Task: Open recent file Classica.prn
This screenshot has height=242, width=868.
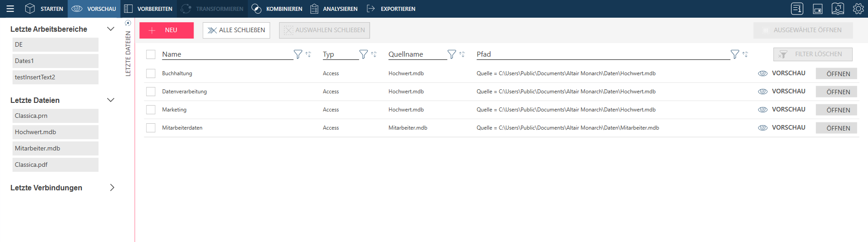Action: click(x=55, y=116)
